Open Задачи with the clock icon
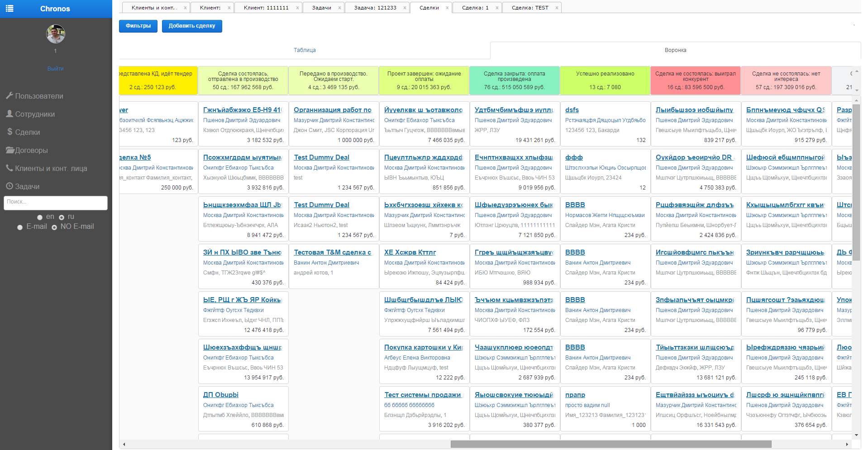Viewport: 868px width, 450px height. click(x=23, y=186)
